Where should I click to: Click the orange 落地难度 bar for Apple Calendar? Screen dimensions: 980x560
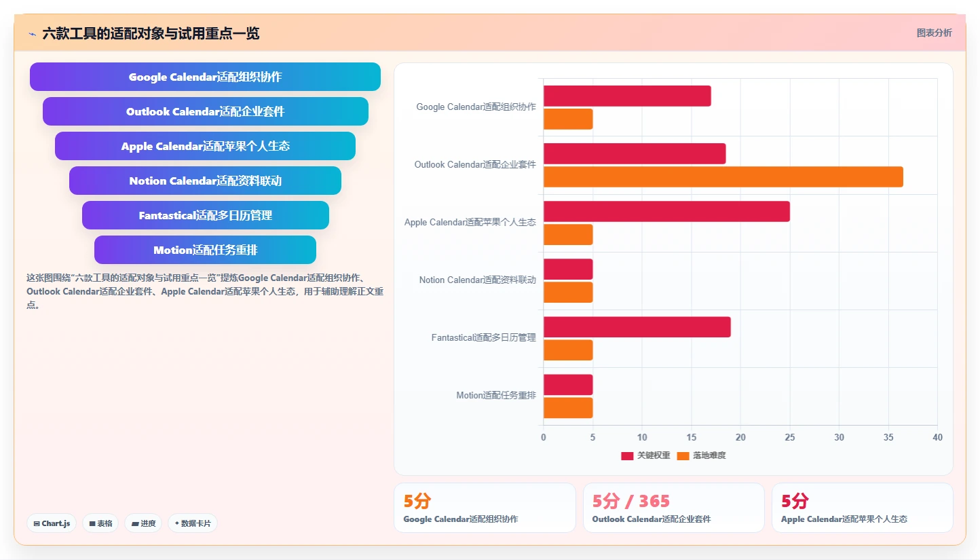coord(568,234)
